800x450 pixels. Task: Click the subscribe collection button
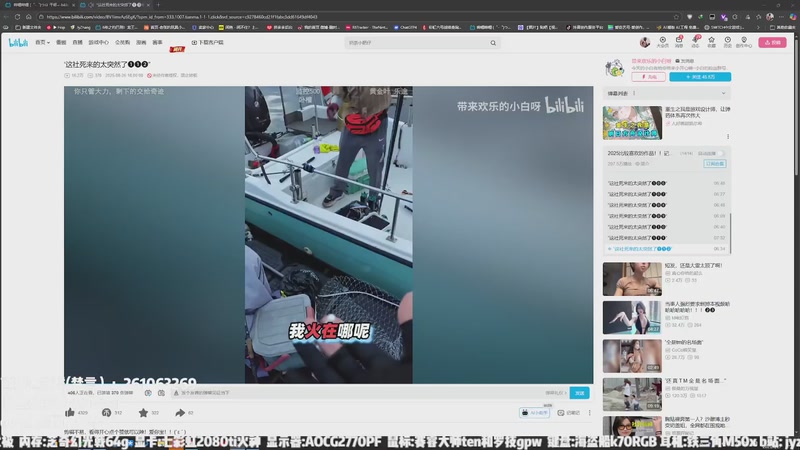pyautogui.click(x=714, y=164)
